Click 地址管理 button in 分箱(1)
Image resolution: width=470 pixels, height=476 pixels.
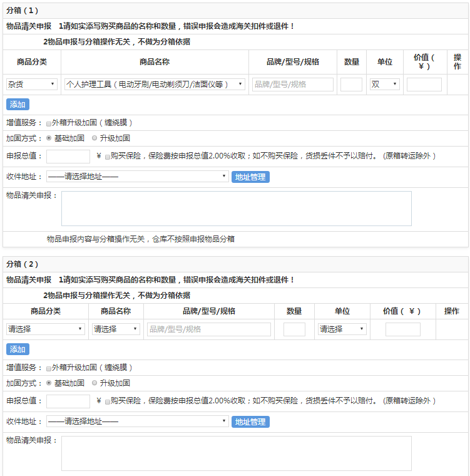[250, 177]
